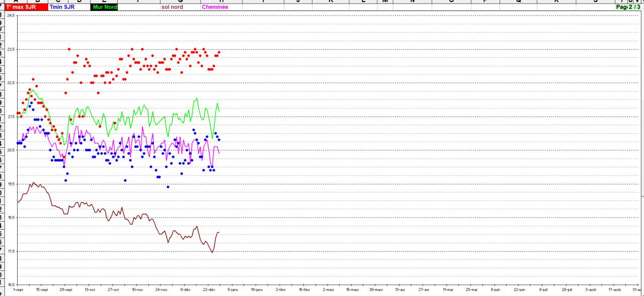Click the "2-févr" date axis label
The image size is (644, 296).
click(x=281, y=290)
